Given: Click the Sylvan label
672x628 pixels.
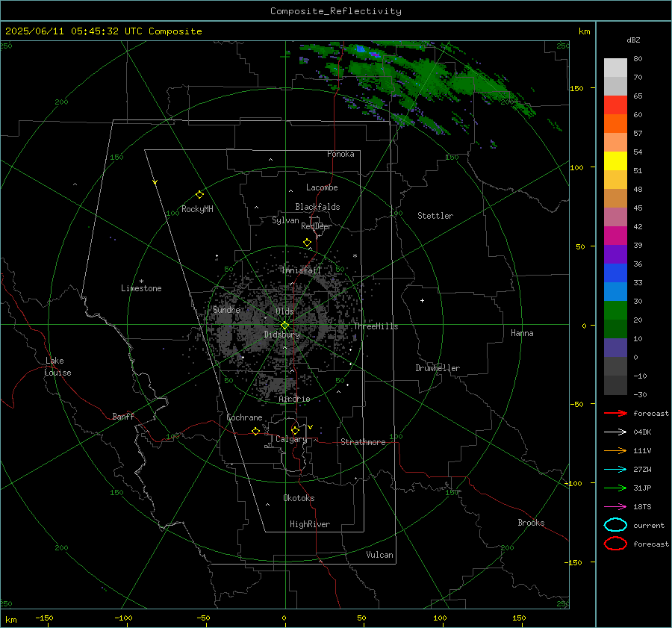Looking at the screenshot, I should click(285, 220).
